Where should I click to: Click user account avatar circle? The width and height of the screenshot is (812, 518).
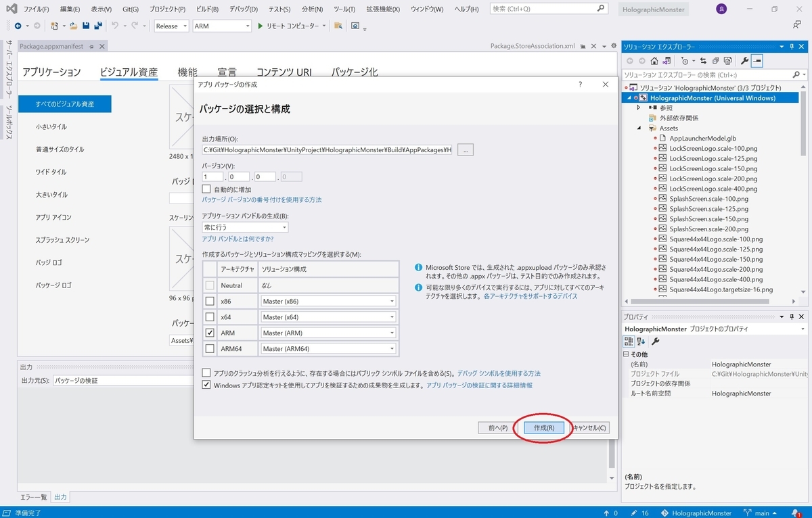click(721, 9)
